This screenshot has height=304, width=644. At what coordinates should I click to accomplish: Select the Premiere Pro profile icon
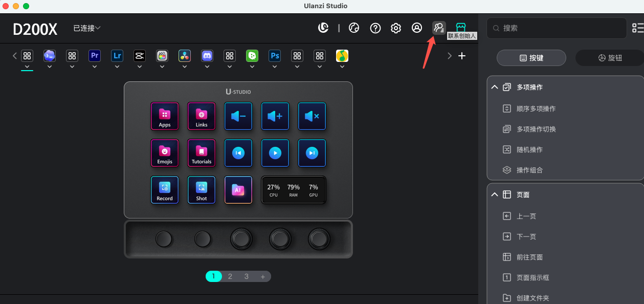tap(95, 55)
